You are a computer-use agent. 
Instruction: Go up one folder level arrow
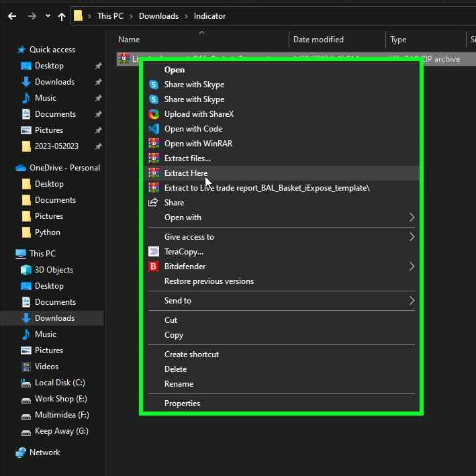62,16
